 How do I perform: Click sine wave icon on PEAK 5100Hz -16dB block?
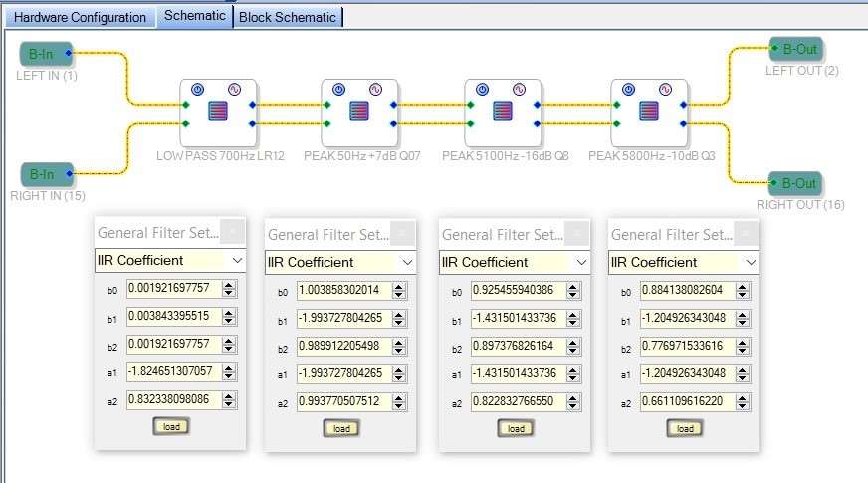click(519, 90)
